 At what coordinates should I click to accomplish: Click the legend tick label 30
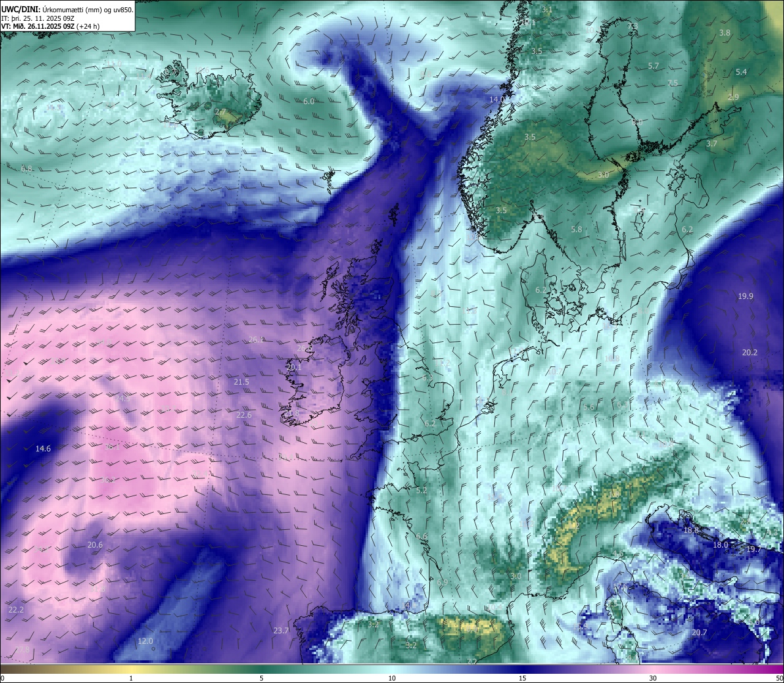click(x=653, y=678)
